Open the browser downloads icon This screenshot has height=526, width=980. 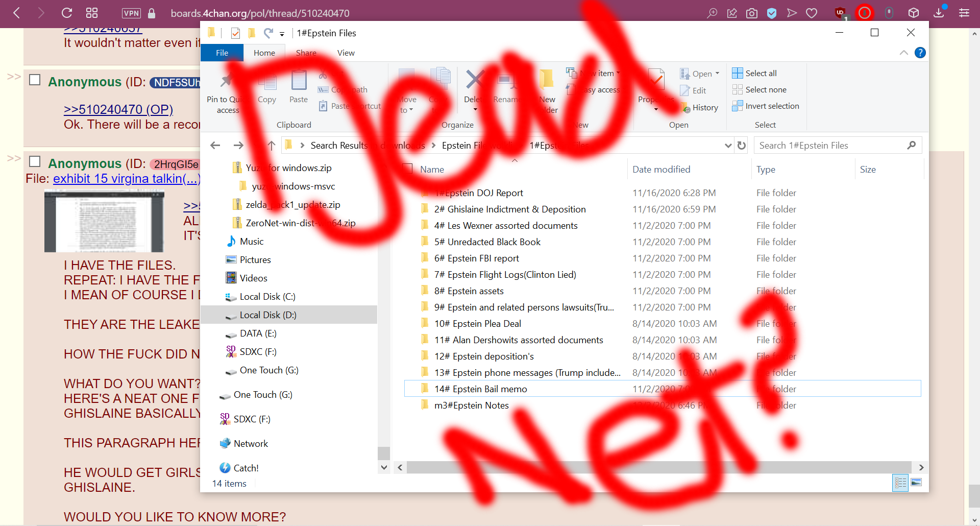[x=939, y=13]
